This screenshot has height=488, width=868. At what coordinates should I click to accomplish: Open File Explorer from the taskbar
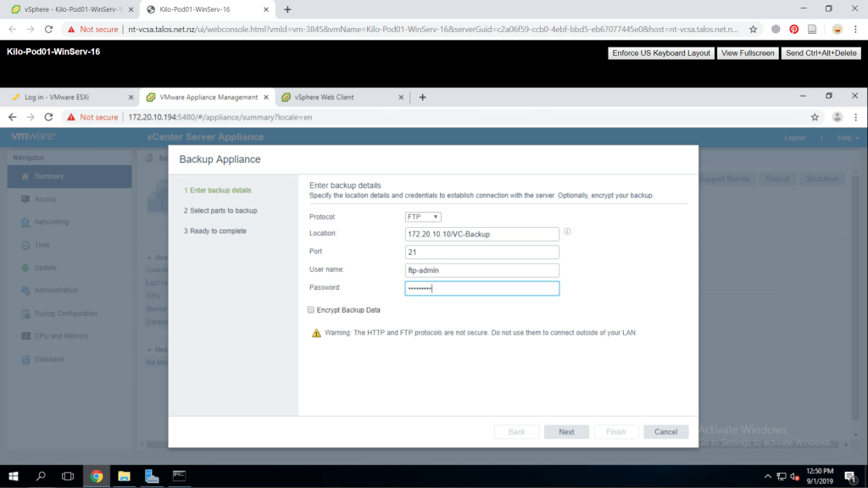pos(124,476)
